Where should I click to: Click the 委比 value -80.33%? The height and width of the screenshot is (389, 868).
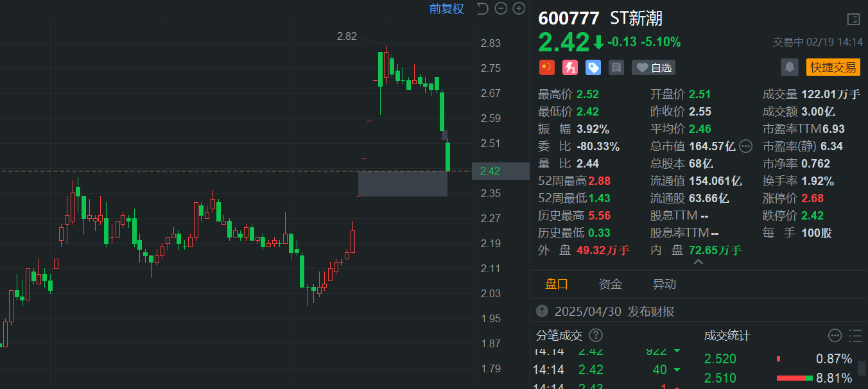[598, 146]
